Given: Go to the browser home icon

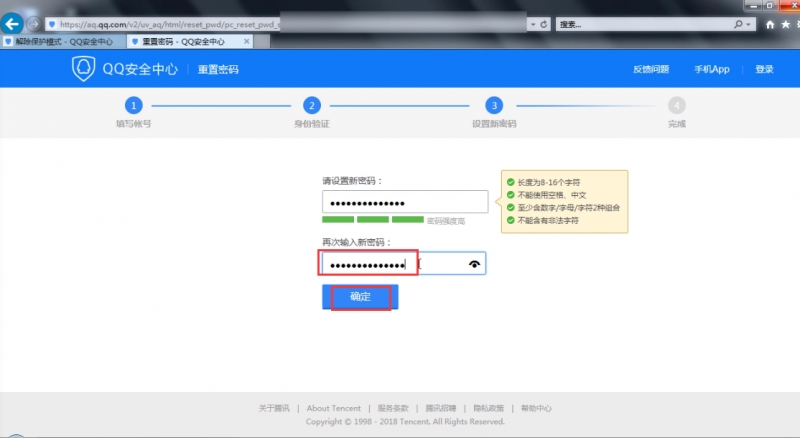Looking at the screenshot, I should (x=770, y=25).
